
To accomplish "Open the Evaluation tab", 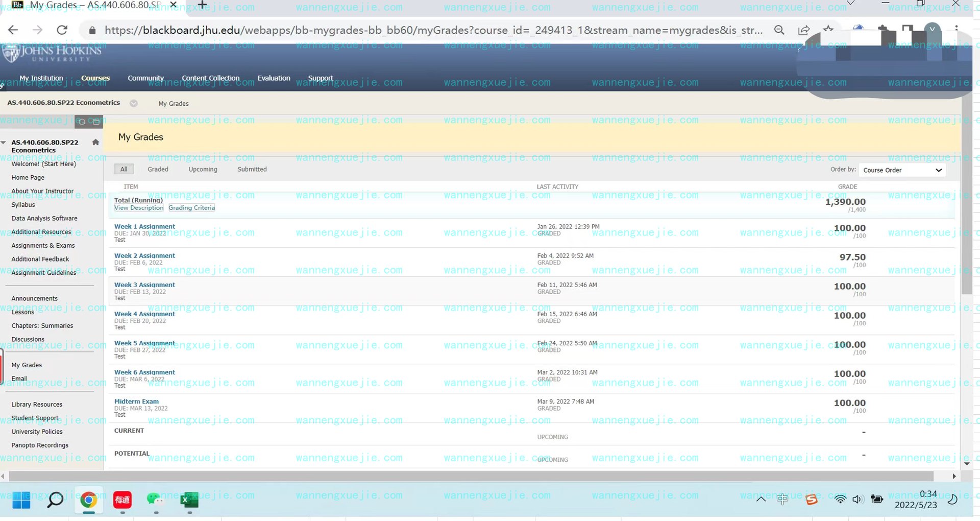I will (274, 78).
